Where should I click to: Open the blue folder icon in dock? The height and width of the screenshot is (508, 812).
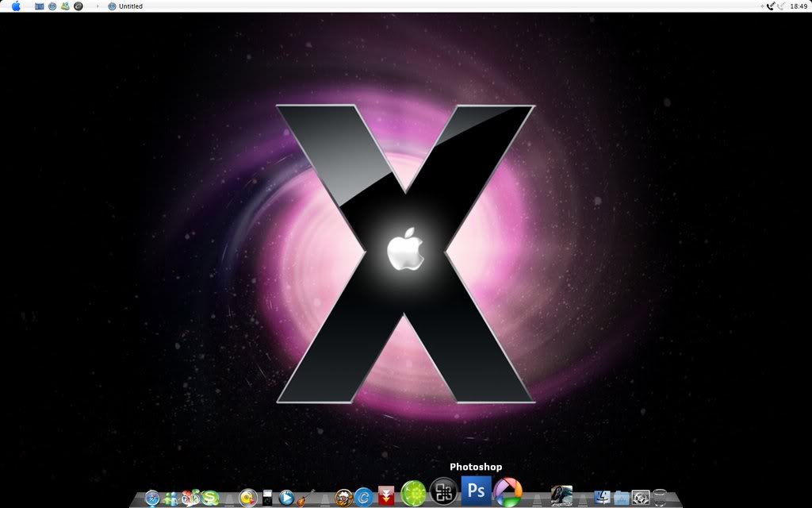click(622, 498)
